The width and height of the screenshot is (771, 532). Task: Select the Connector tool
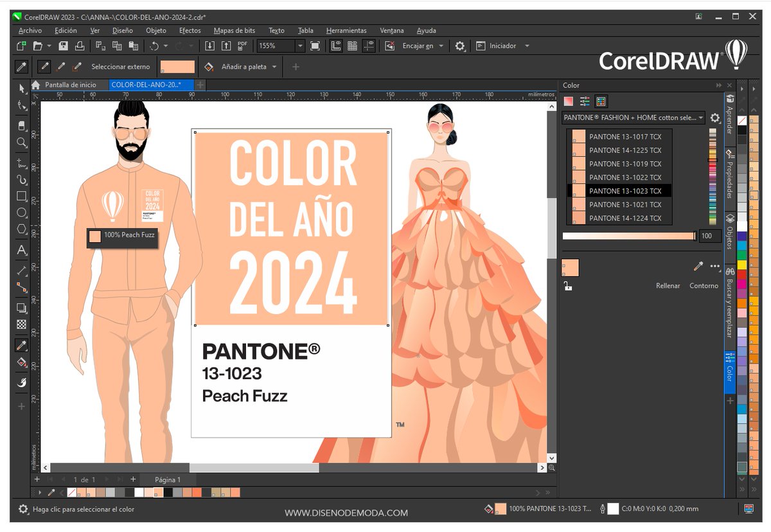[22, 287]
